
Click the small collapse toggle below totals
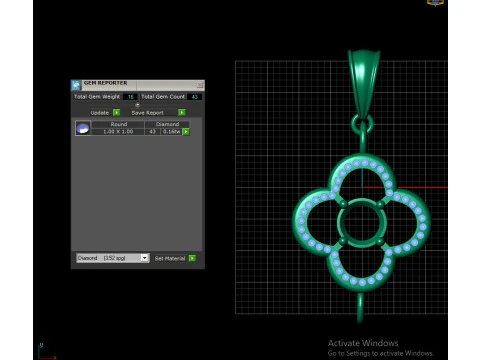(137, 105)
